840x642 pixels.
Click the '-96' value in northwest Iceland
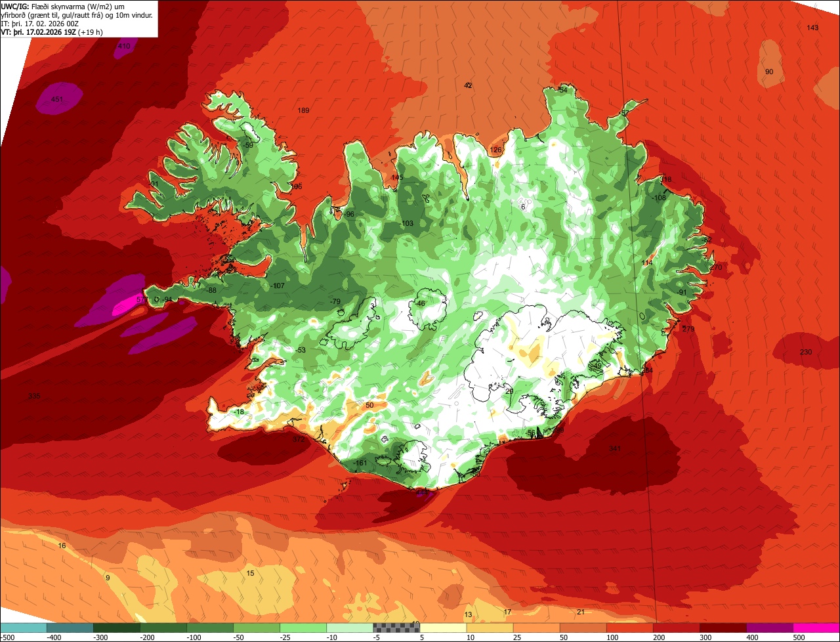tap(349, 215)
